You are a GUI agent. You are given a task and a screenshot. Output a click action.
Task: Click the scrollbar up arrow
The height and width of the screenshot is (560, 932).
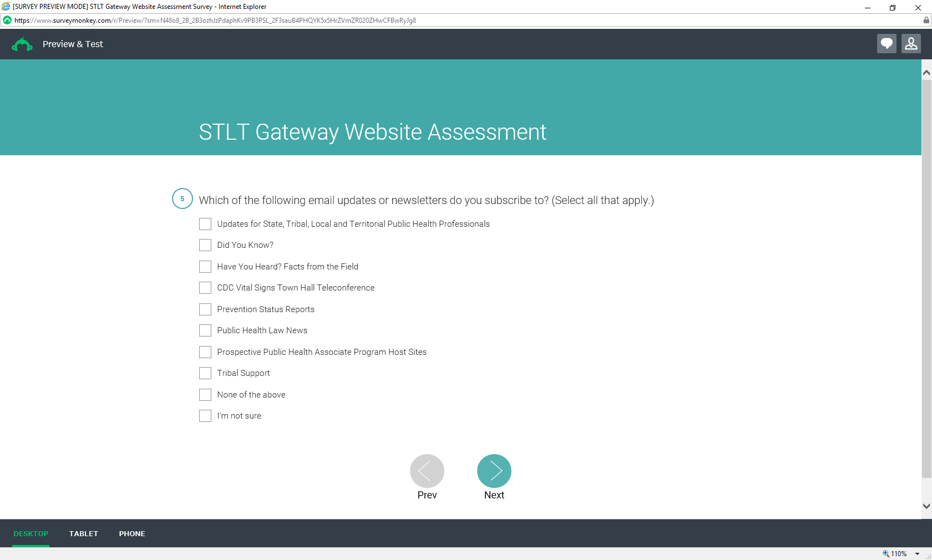[926, 73]
